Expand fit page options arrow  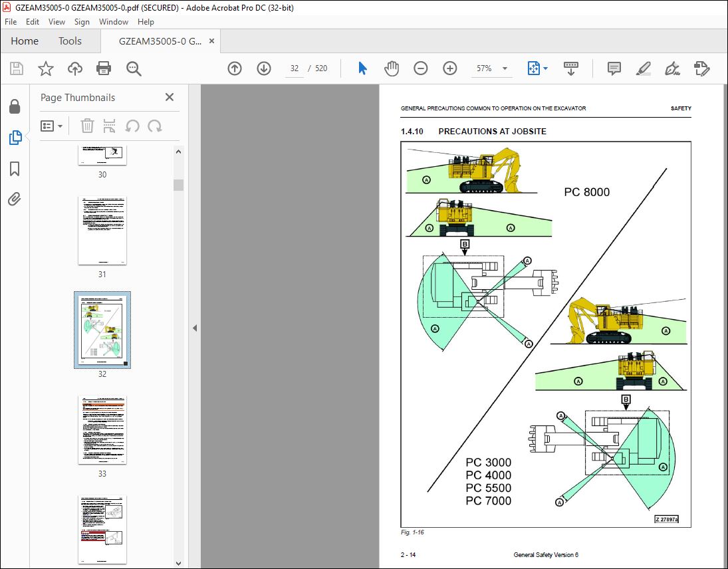click(546, 68)
